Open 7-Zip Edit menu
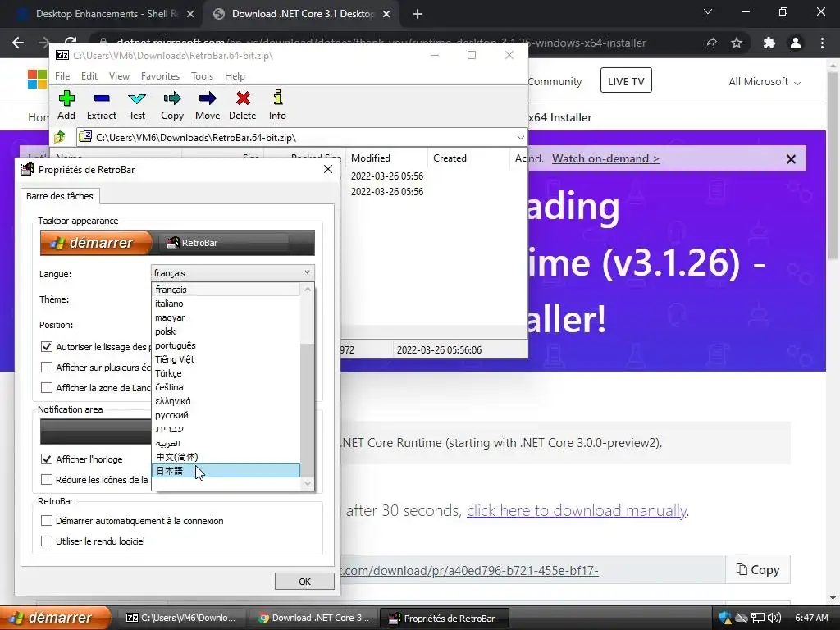The width and height of the screenshot is (840, 630). pos(89,76)
